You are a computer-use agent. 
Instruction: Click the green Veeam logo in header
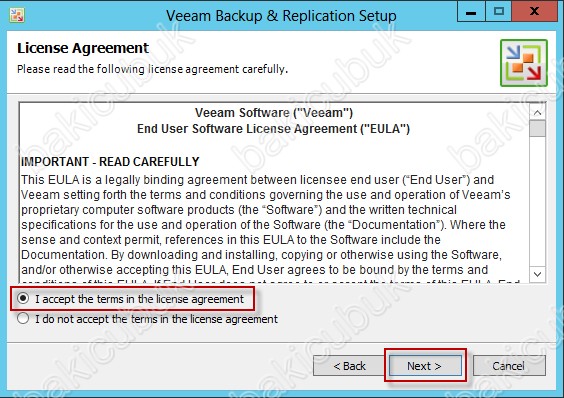point(524,63)
